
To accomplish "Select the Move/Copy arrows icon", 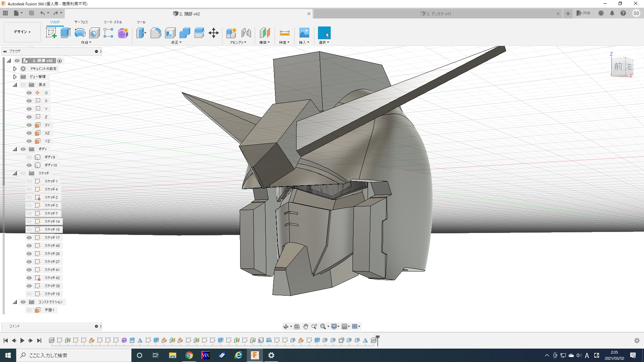I will [x=214, y=33].
